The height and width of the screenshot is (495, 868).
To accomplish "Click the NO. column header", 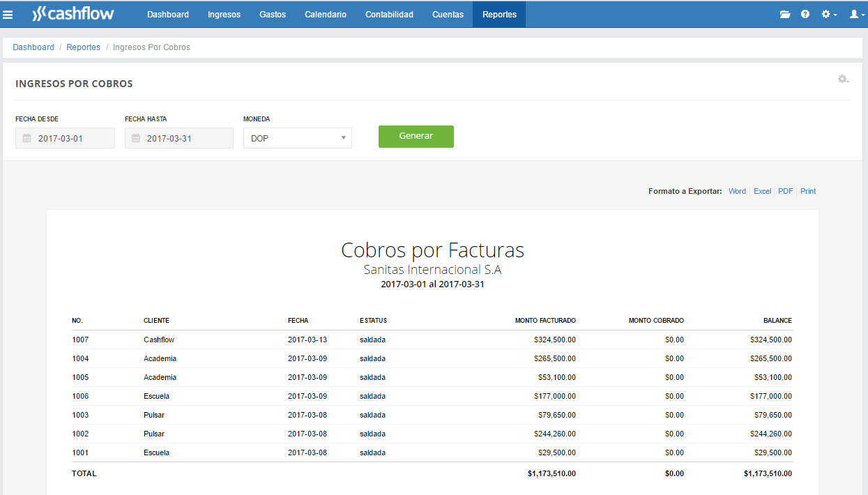I will point(77,321).
